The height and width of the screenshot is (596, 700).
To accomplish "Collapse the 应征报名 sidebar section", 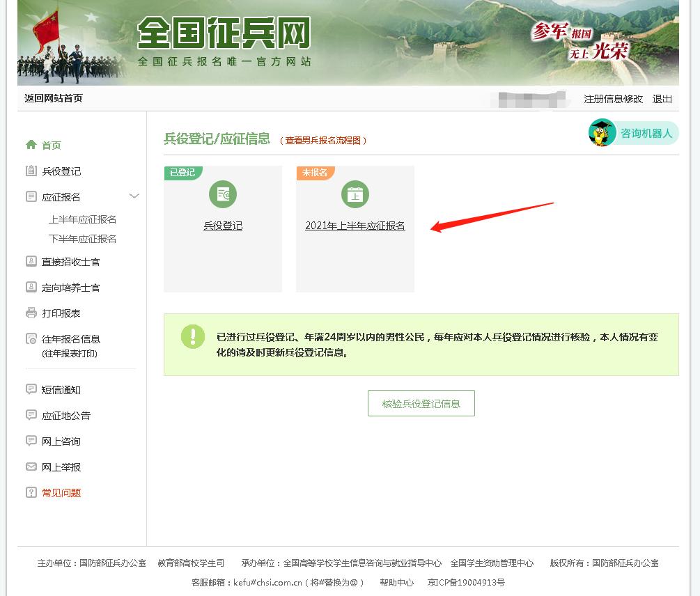I will click(x=134, y=196).
